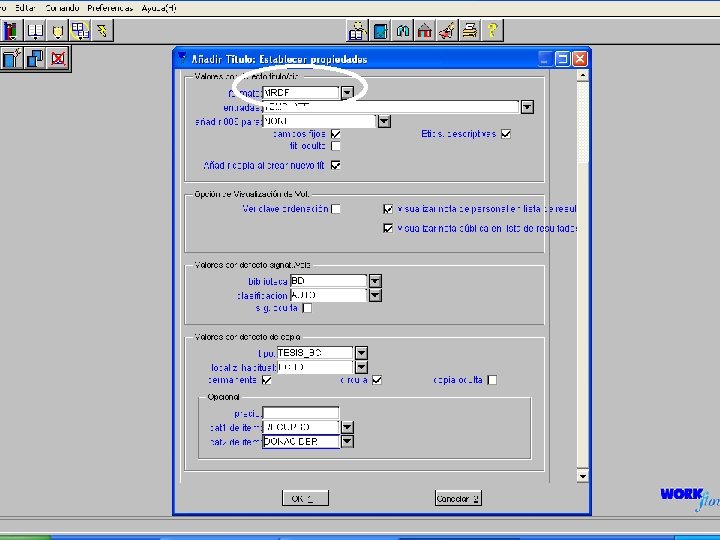Viewport: 720px width, 540px height.
Task: Click the cascade windows icon
Action: (x=35, y=58)
